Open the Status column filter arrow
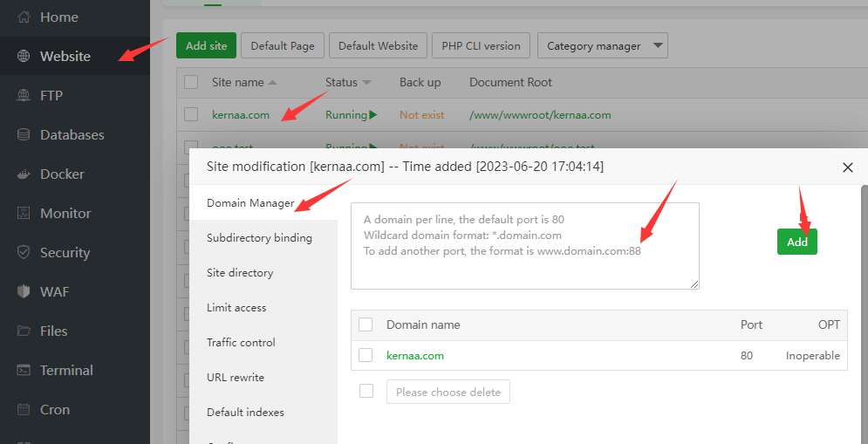This screenshot has width=868, height=444. (x=367, y=83)
